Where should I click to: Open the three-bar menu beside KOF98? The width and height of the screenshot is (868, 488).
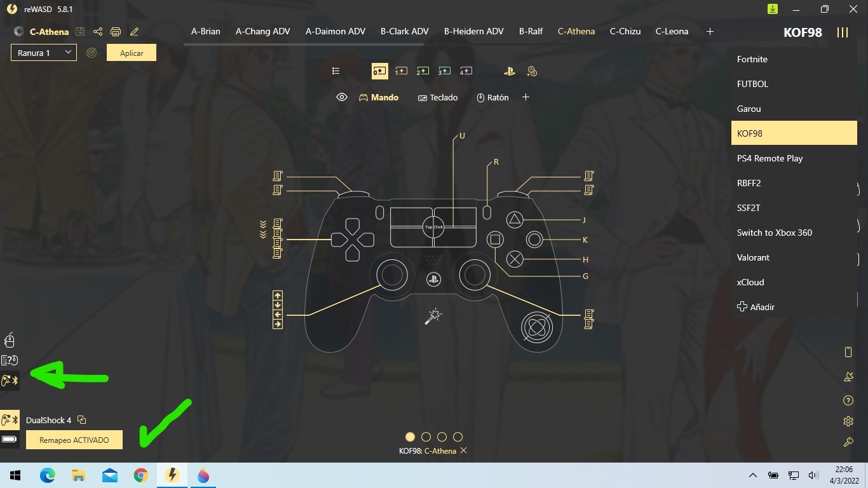843,32
